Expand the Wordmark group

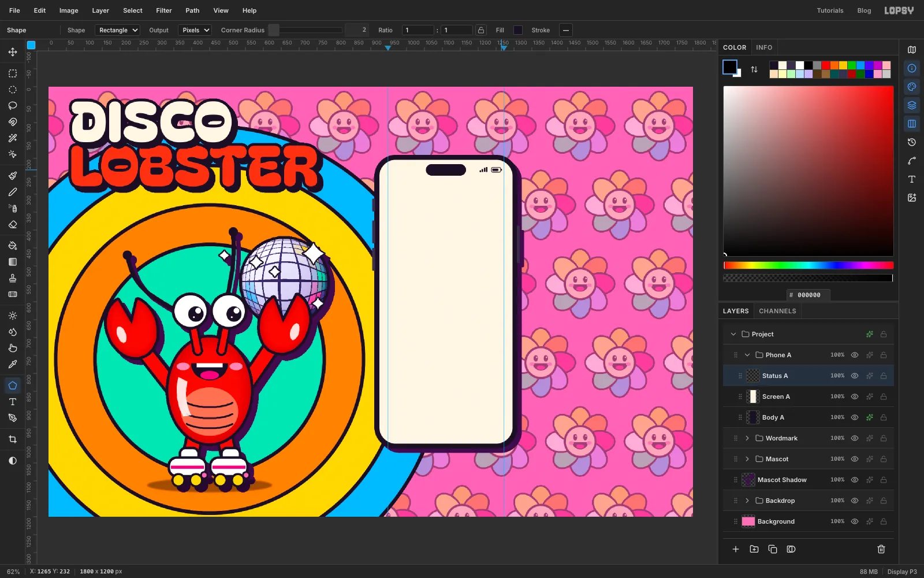(747, 438)
